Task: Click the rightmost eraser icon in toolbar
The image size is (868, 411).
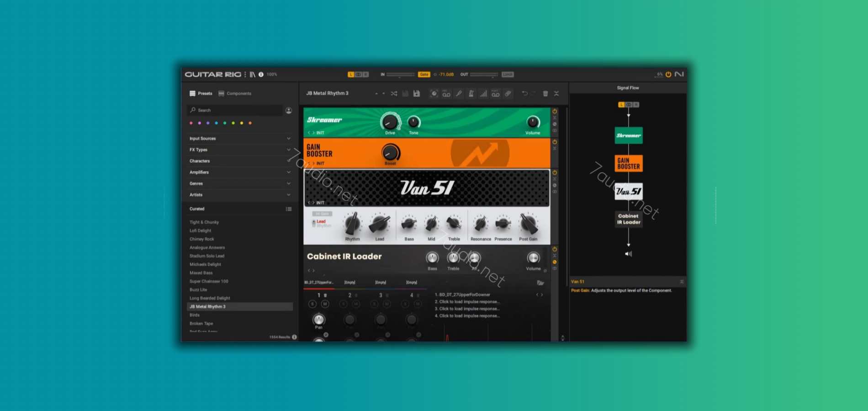Action: click(508, 94)
